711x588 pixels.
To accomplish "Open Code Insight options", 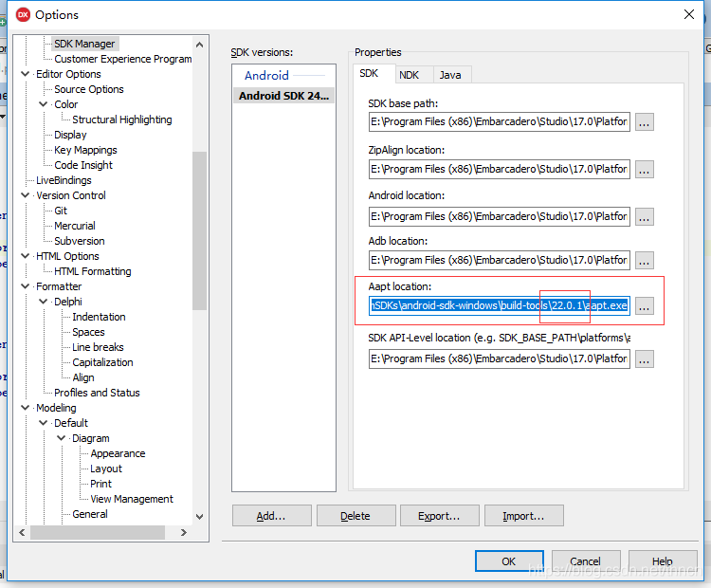I will (x=83, y=165).
